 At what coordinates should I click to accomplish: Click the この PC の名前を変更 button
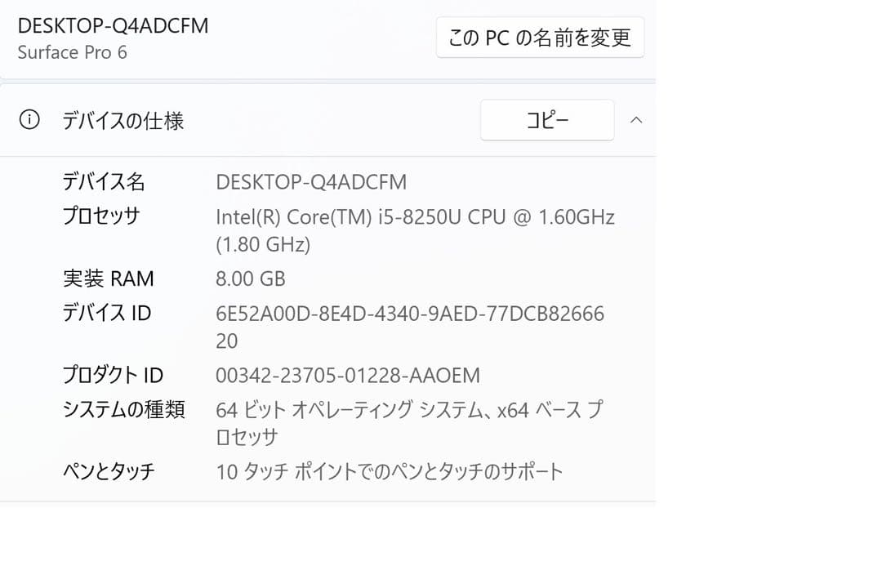pos(540,37)
